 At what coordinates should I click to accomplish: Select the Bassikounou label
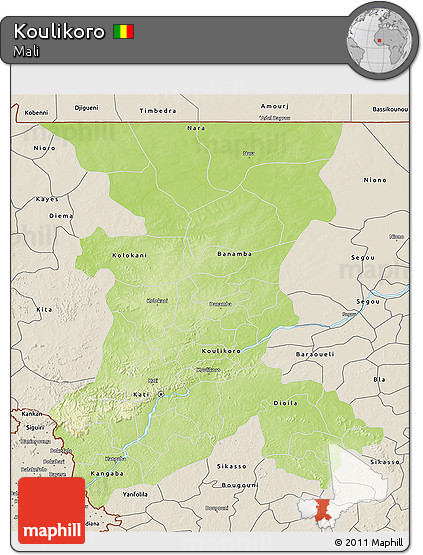(x=390, y=109)
